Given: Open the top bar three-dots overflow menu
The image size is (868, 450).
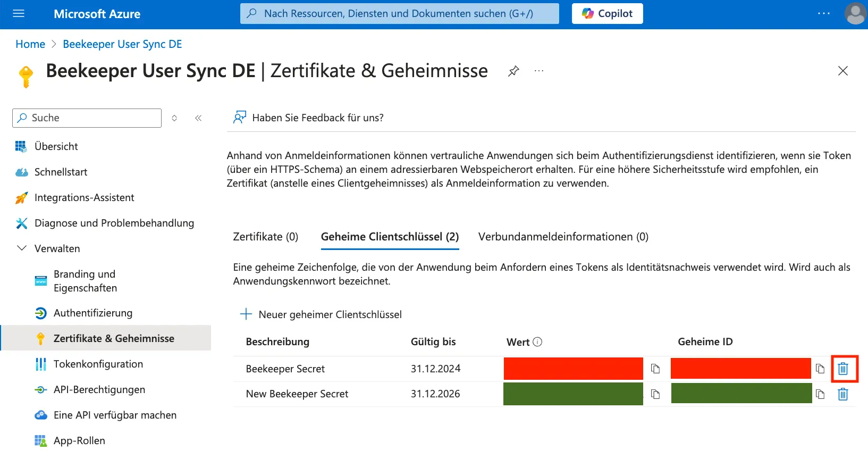Looking at the screenshot, I should pos(823,14).
